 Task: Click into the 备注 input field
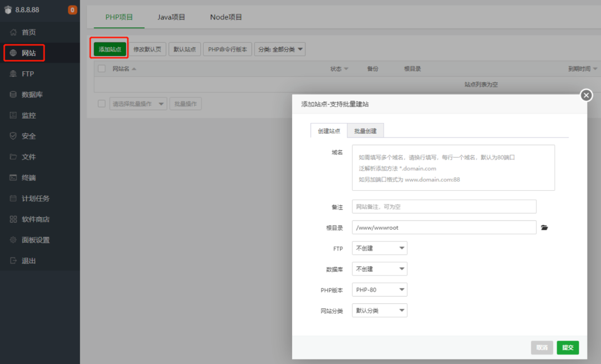(x=444, y=206)
